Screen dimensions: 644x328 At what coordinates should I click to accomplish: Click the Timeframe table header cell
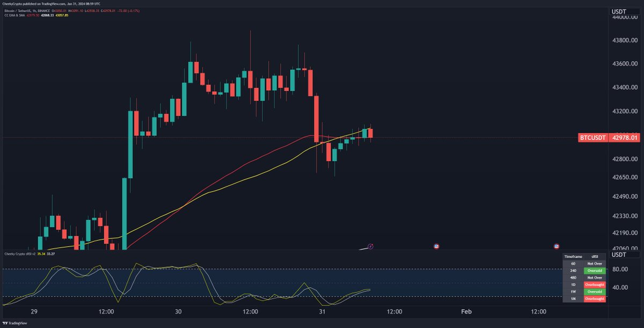point(573,257)
